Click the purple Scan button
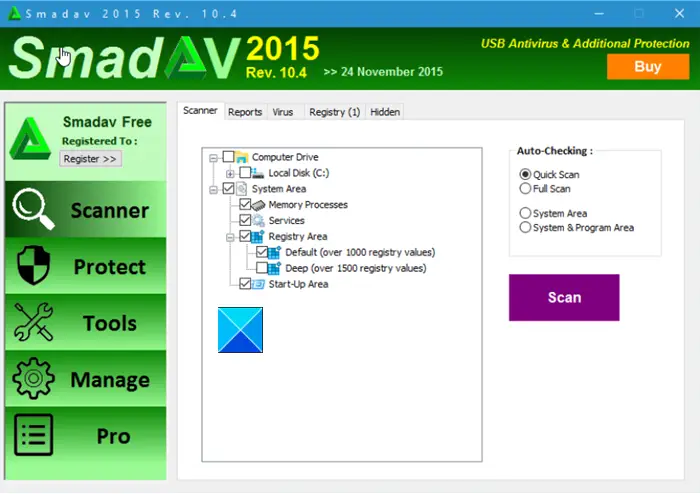 point(564,297)
